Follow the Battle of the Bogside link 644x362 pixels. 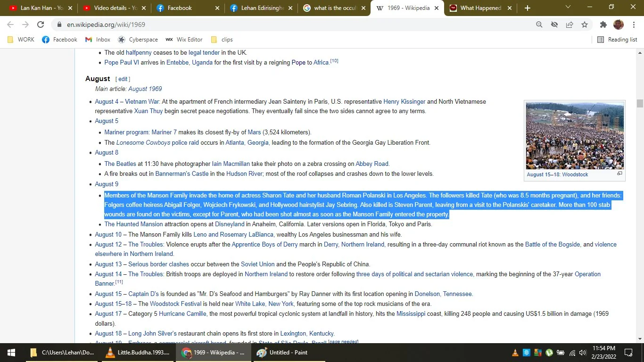coord(553,244)
